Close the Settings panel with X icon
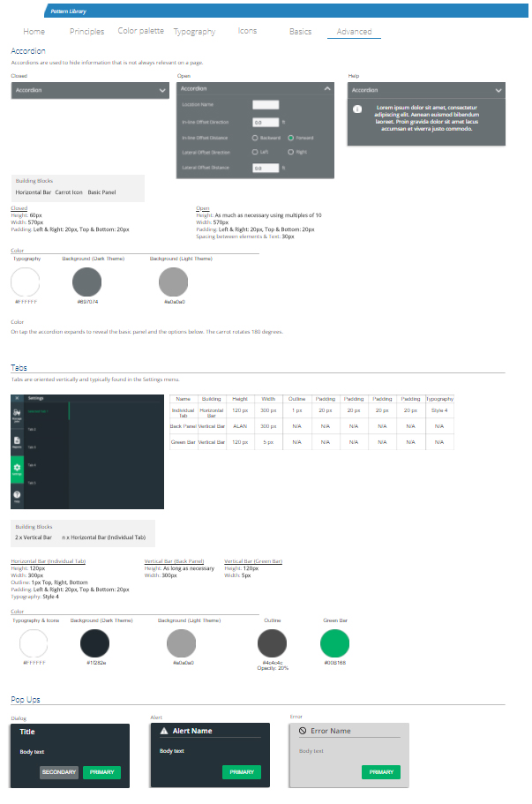The image size is (532, 804). (x=17, y=399)
